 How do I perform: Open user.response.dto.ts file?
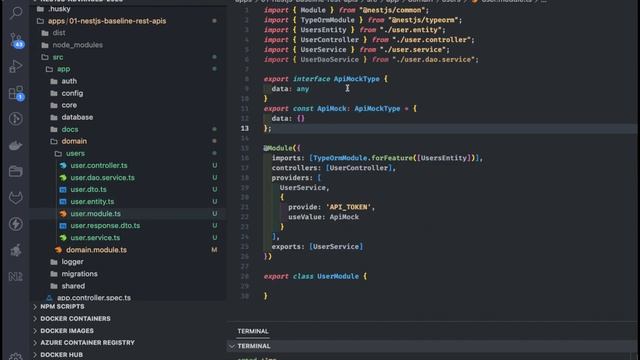click(x=105, y=225)
